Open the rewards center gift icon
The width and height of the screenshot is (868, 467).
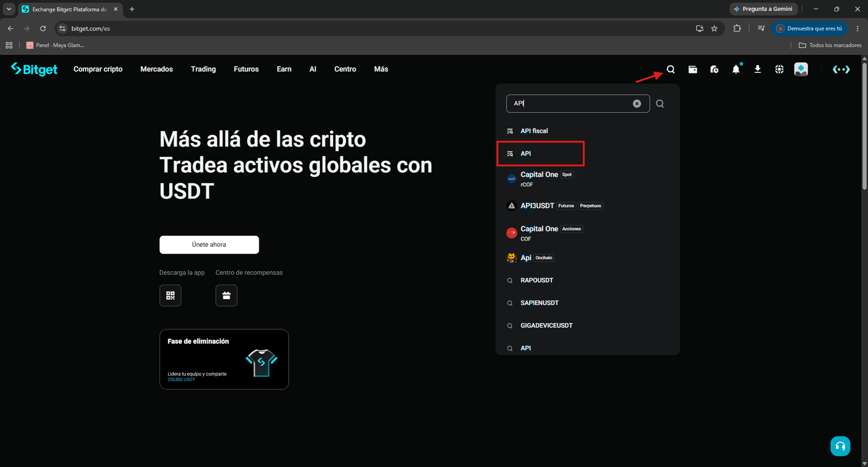click(x=226, y=295)
